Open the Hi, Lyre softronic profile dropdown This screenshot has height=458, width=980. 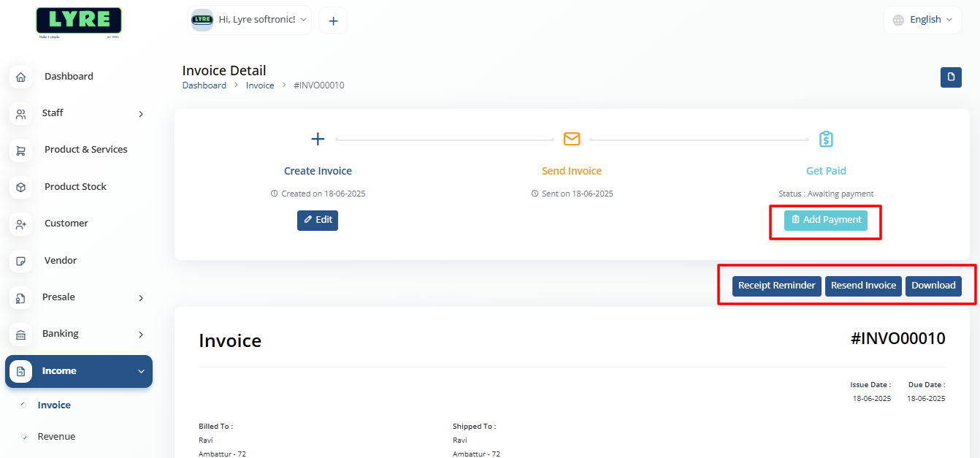coord(248,19)
